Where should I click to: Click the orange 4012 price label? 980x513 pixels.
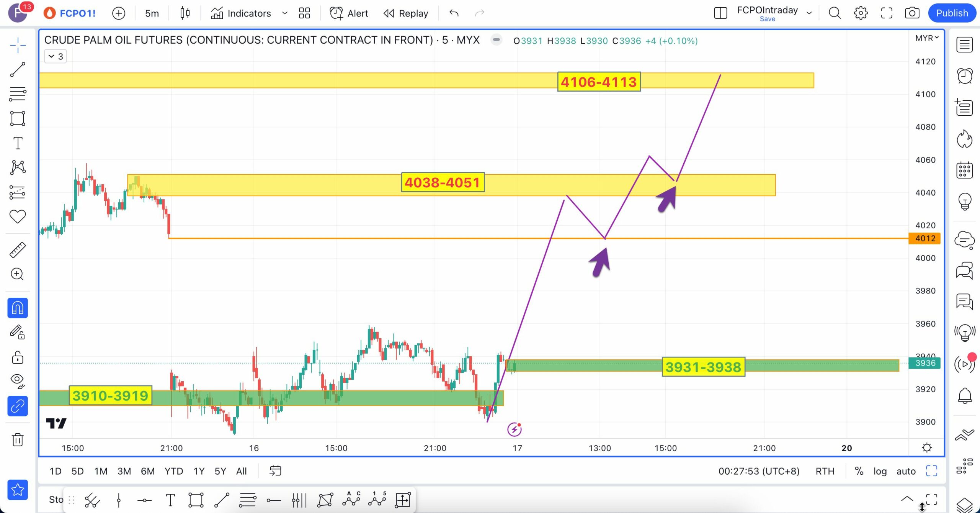(924, 238)
